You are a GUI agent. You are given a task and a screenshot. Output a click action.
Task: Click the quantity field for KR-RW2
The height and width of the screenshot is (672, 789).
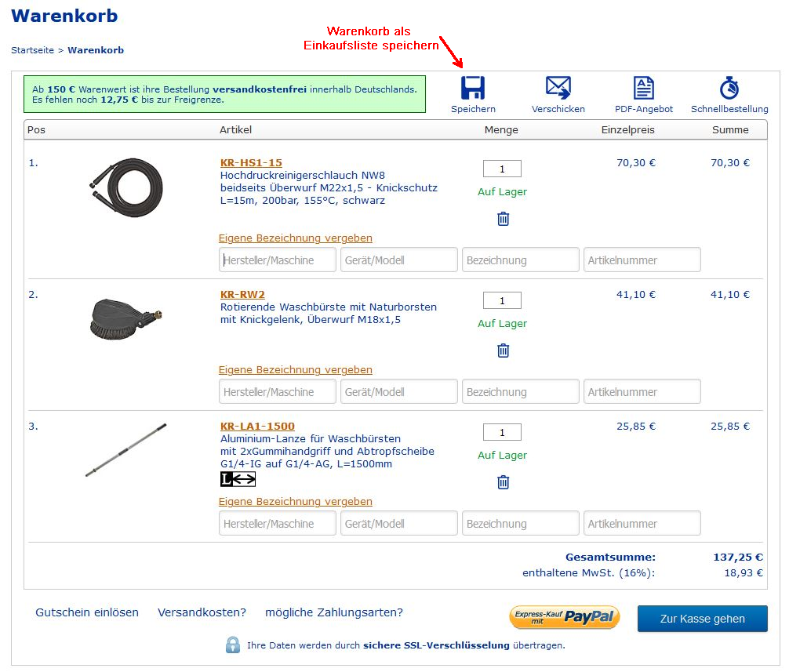pos(502,300)
